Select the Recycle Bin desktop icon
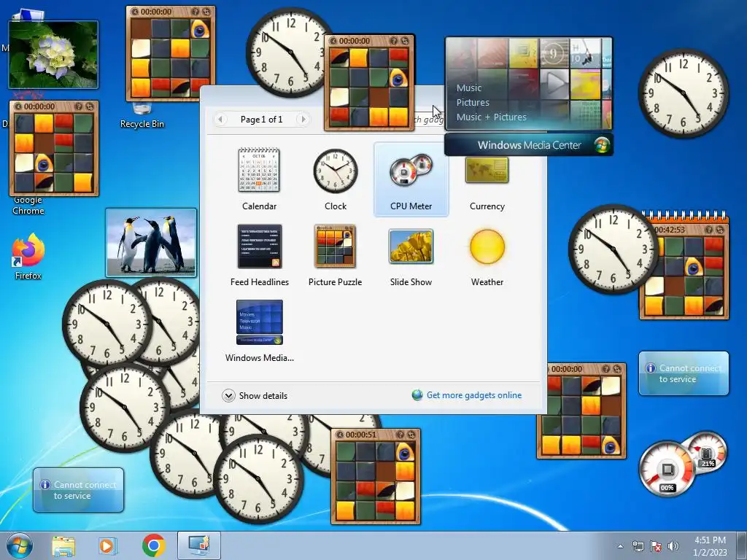 [x=142, y=116]
